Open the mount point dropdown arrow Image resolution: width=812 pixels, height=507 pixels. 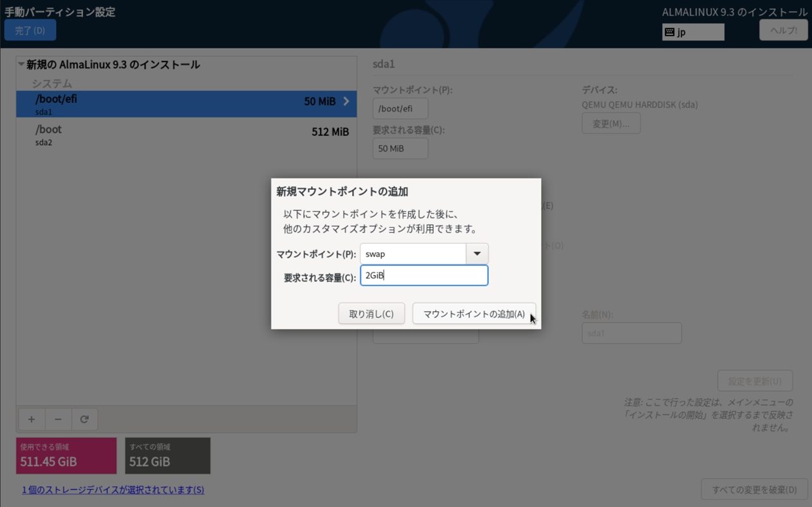pyautogui.click(x=477, y=254)
